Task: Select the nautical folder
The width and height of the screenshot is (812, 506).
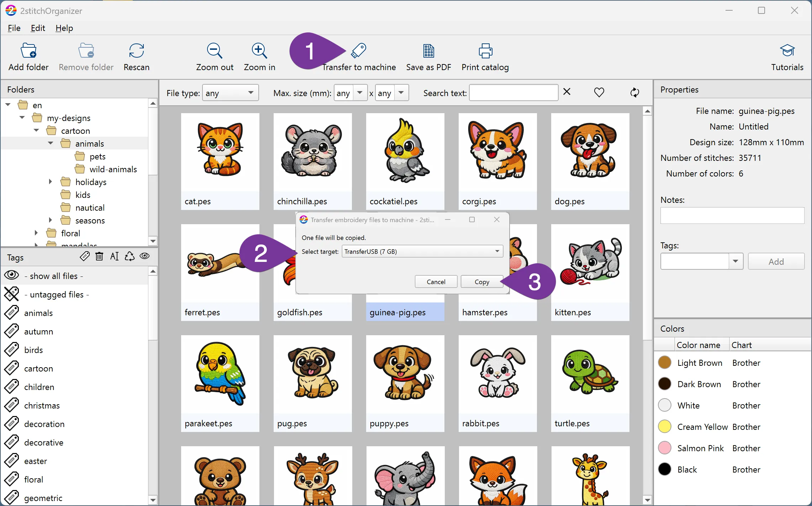Action: click(x=90, y=207)
